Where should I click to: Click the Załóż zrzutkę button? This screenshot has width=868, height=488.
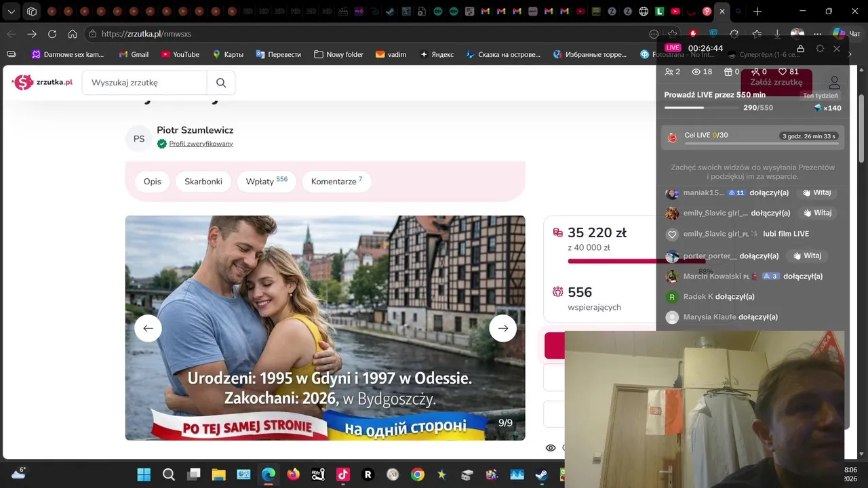[776, 83]
